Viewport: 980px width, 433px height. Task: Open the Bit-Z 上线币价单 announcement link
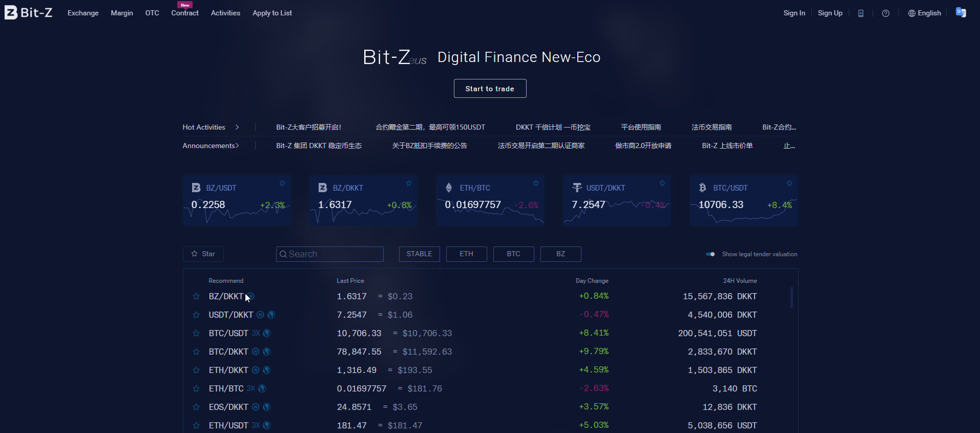[x=727, y=146]
